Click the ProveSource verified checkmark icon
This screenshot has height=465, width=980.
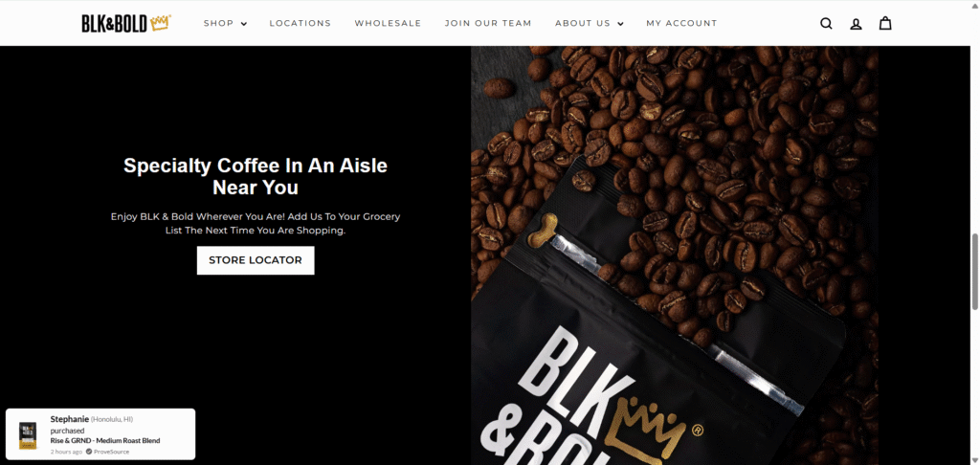pyautogui.click(x=89, y=452)
